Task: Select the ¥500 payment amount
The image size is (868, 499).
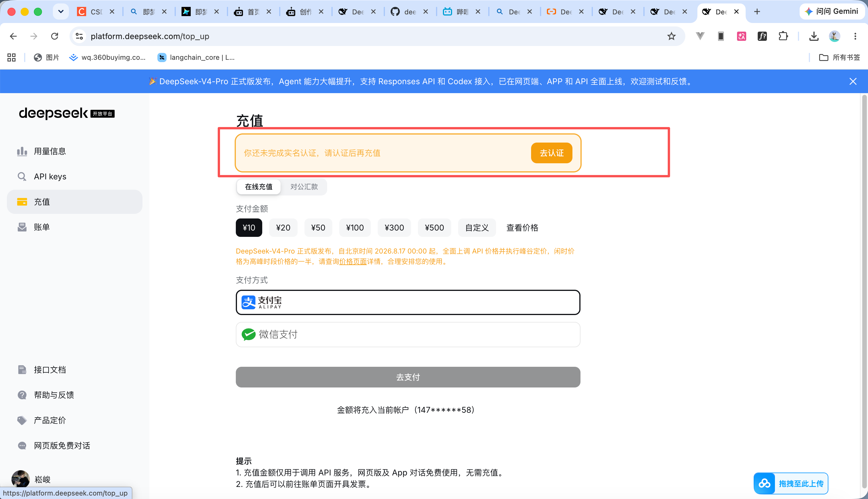Action: tap(434, 228)
